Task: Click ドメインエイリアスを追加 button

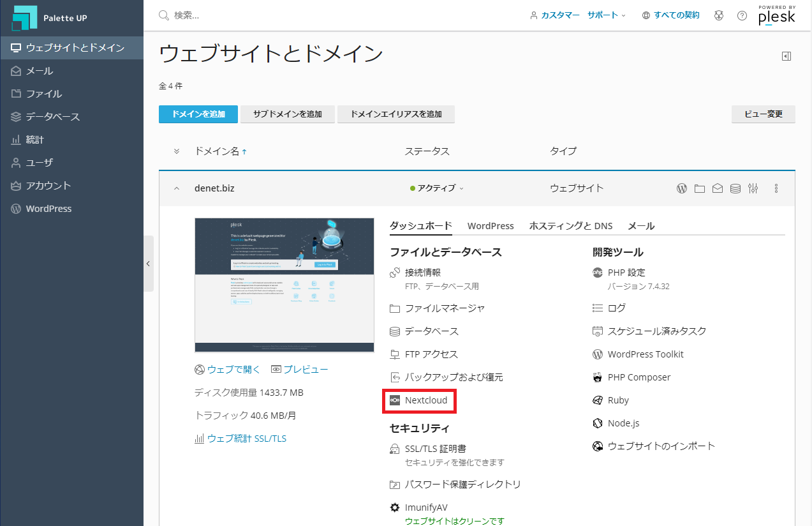Action: pyautogui.click(x=396, y=114)
